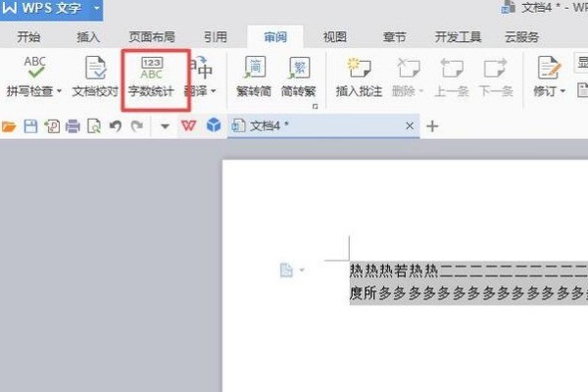Open the 云服务 tab
The image size is (588, 392).
pos(521,37)
